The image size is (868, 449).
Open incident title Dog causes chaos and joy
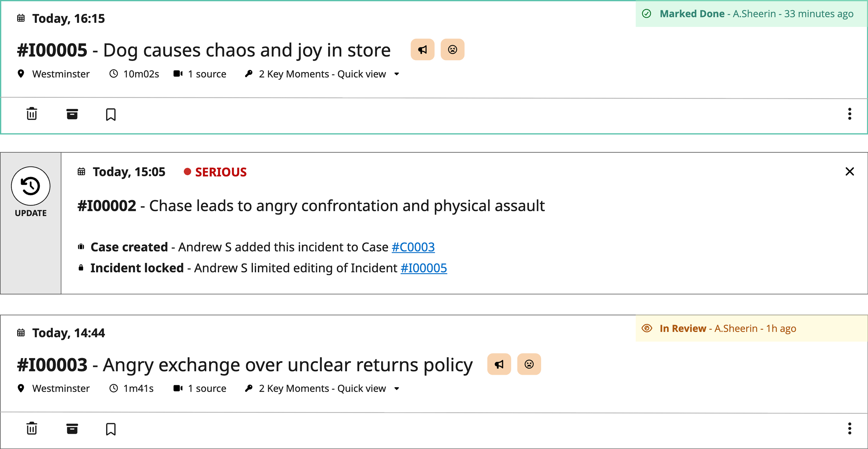click(204, 50)
